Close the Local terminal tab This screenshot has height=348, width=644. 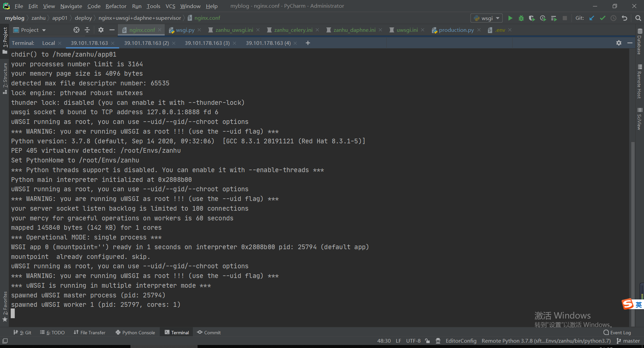pos(60,43)
